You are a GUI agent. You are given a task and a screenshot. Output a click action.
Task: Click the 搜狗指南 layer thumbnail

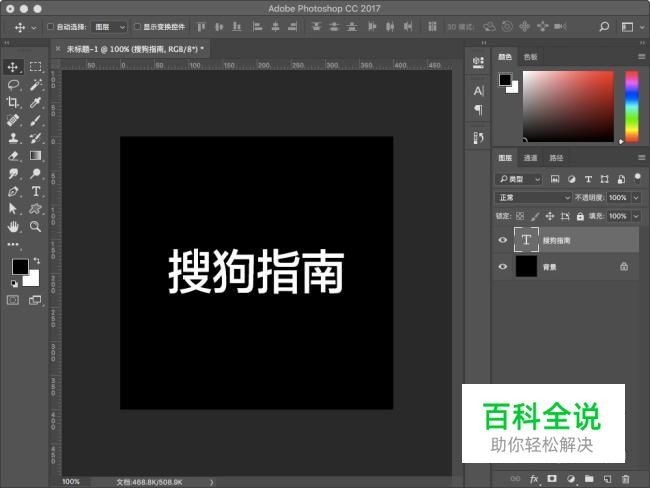click(527, 240)
